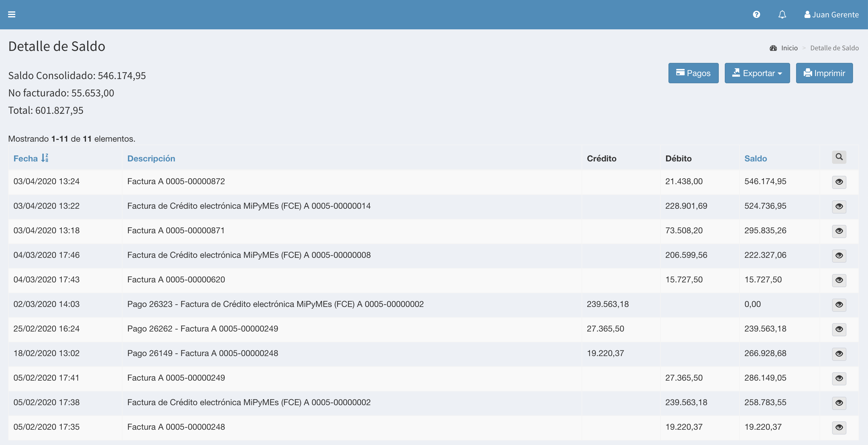Sort by Descripción column header
This screenshot has width=868, height=445.
pos(151,158)
